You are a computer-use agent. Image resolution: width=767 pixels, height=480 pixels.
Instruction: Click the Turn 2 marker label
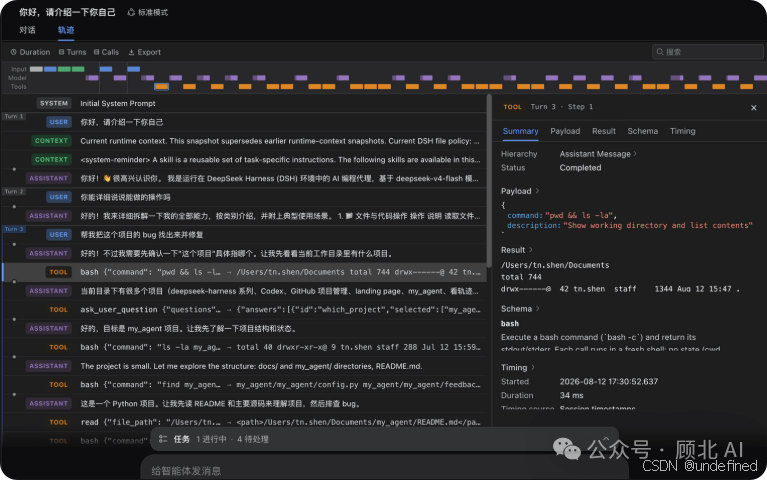[x=14, y=191]
